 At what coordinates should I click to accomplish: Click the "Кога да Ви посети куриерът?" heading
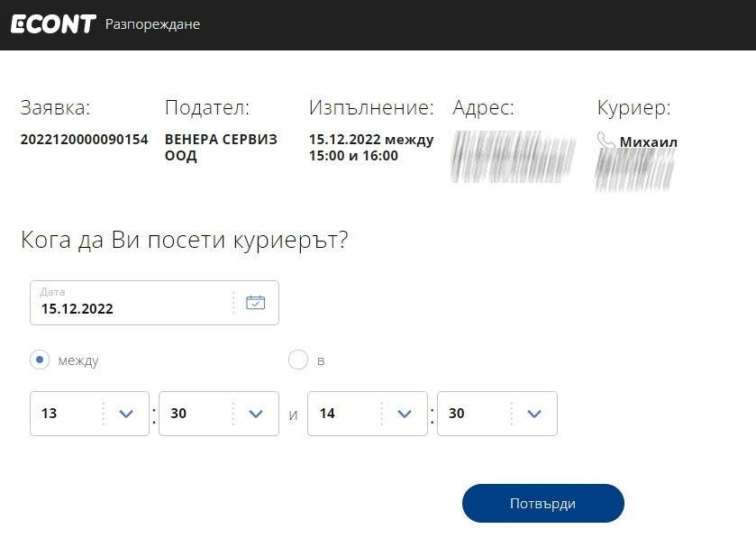(184, 241)
